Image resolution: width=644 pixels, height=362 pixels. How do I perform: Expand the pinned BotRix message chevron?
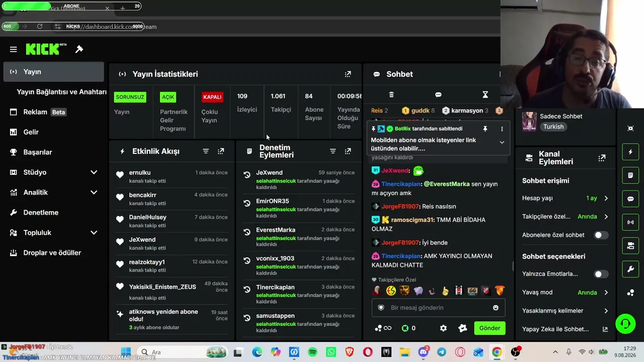(x=502, y=142)
